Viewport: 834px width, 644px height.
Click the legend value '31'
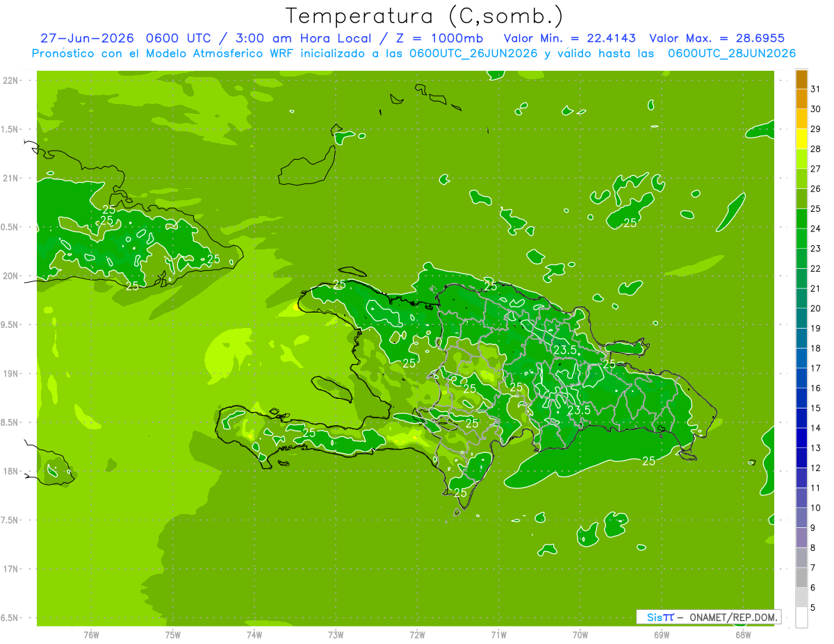tap(815, 89)
